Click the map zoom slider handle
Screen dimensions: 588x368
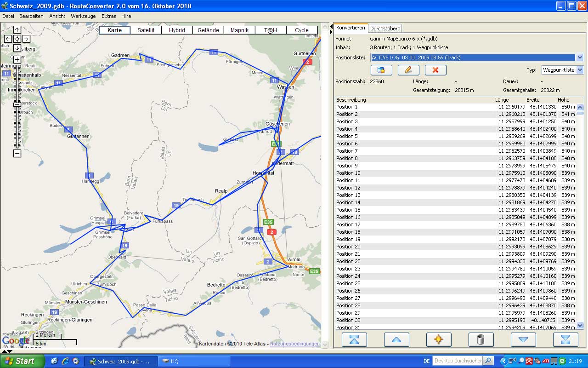coord(17,104)
